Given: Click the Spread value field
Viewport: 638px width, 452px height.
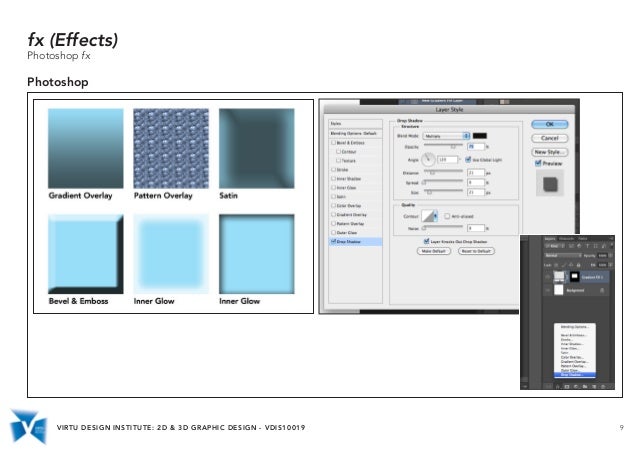Looking at the screenshot, I should [476, 183].
